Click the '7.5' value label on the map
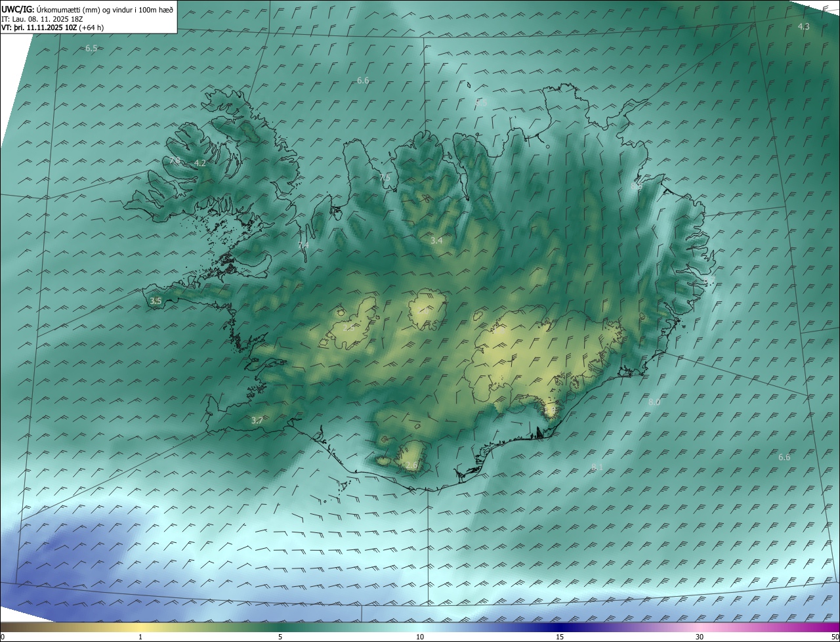Viewport: 840px width, 642px height. click(x=385, y=178)
